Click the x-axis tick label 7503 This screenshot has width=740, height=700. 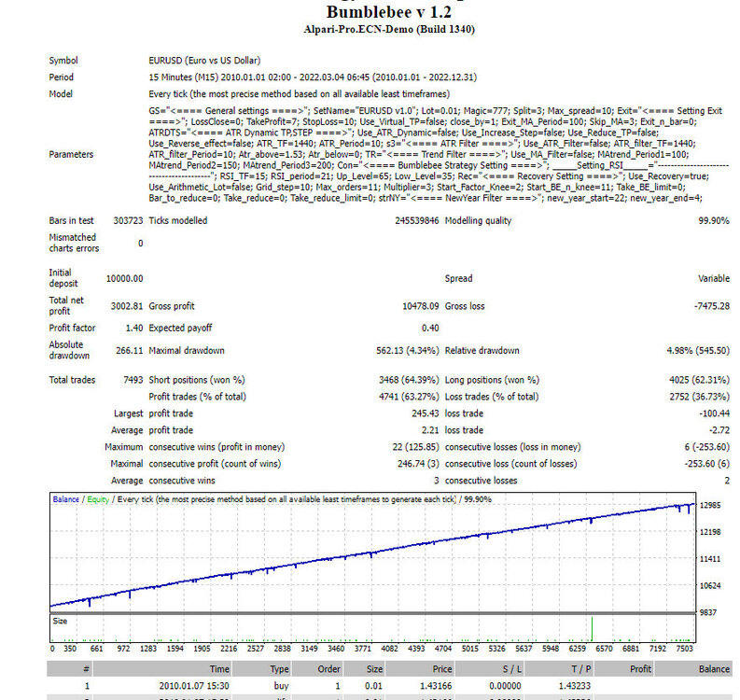(x=684, y=649)
